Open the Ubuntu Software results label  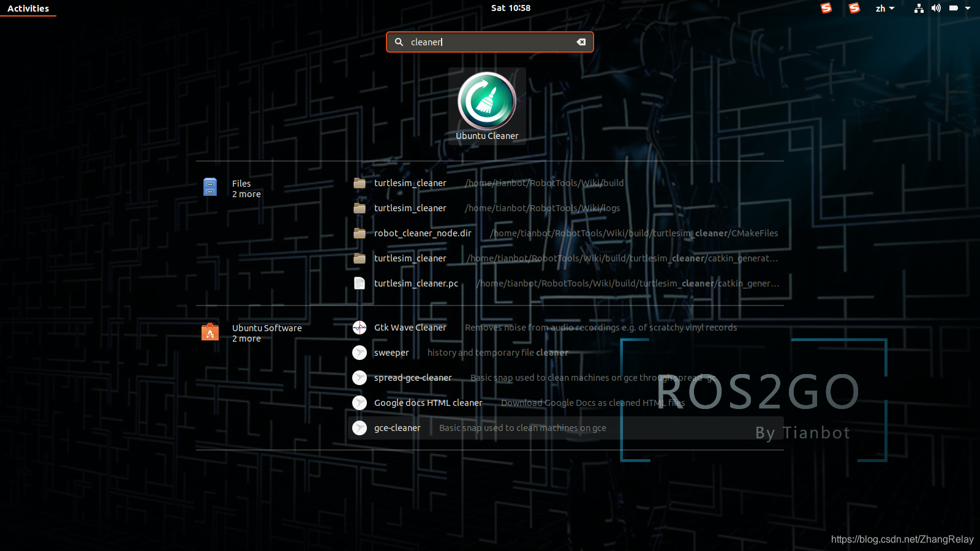tap(267, 328)
